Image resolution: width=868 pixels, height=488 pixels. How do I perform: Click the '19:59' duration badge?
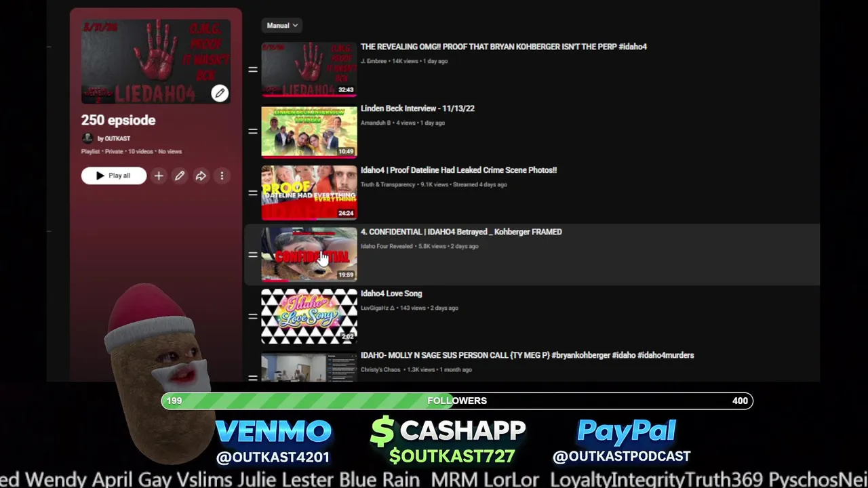(346, 274)
